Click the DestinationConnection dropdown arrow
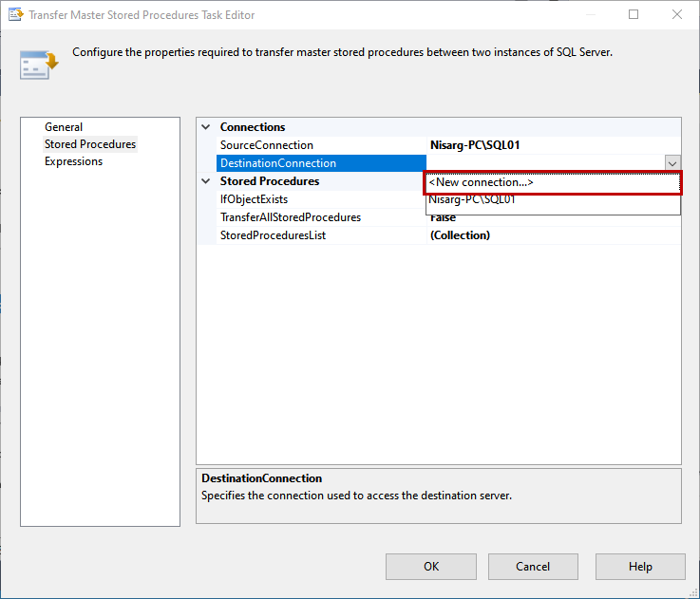The width and height of the screenshot is (700, 599). point(672,163)
